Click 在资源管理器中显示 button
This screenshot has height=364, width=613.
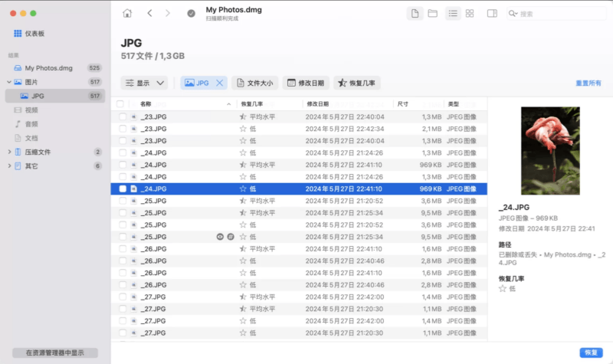tap(55, 353)
